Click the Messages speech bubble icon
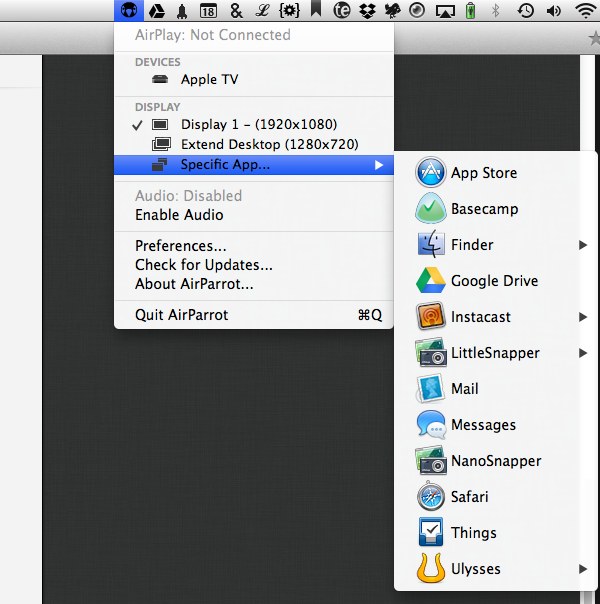The image size is (600, 604). 431,424
